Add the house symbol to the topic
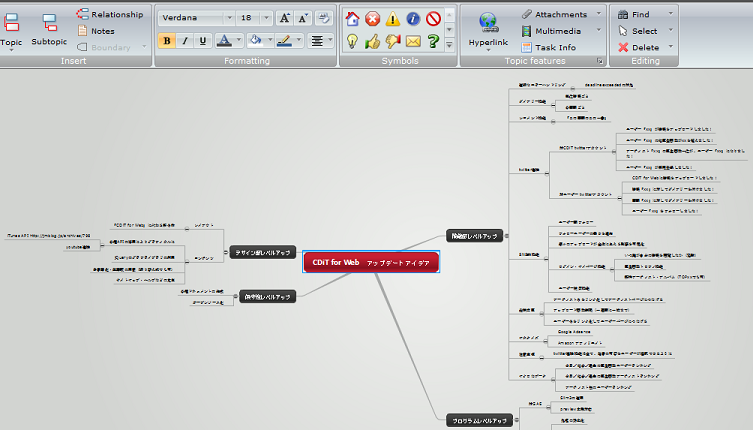This screenshot has width=753, height=430. 352,19
